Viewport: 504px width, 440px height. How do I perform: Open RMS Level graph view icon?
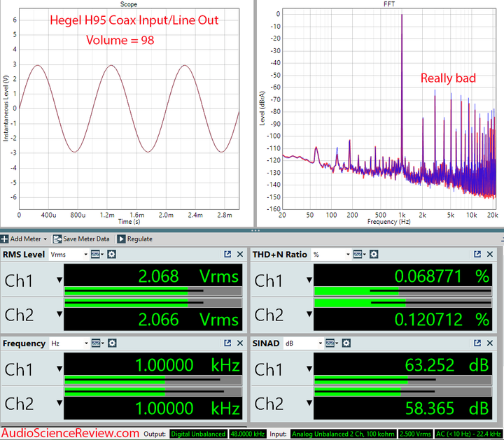[97, 255]
